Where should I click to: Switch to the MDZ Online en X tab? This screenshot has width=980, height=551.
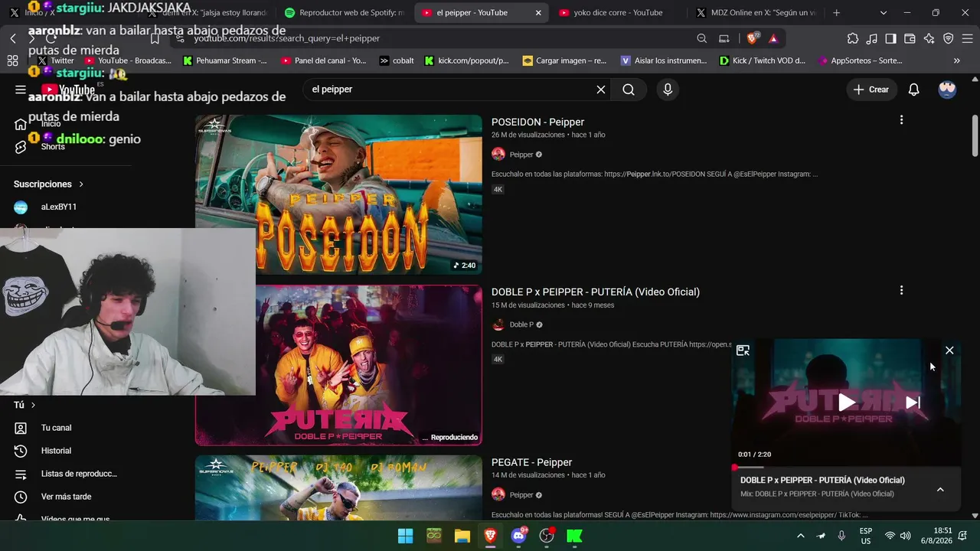click(x=755, y=13)
